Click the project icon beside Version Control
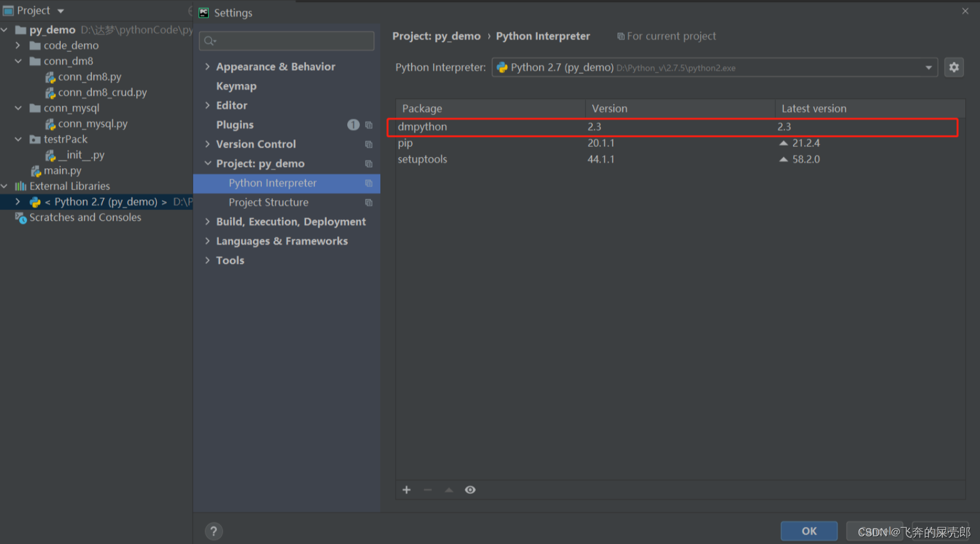 coord(369,145)
